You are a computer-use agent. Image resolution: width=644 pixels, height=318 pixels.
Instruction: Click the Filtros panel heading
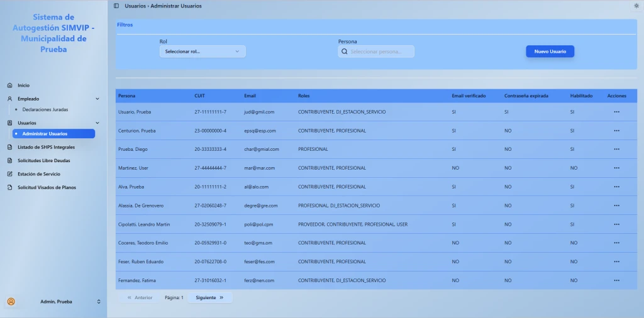click(125, 25)
